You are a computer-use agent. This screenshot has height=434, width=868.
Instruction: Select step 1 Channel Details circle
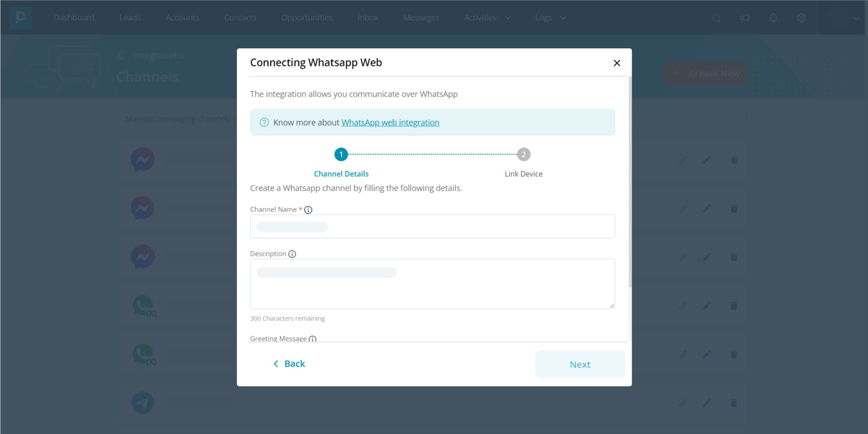click(341, 155)
